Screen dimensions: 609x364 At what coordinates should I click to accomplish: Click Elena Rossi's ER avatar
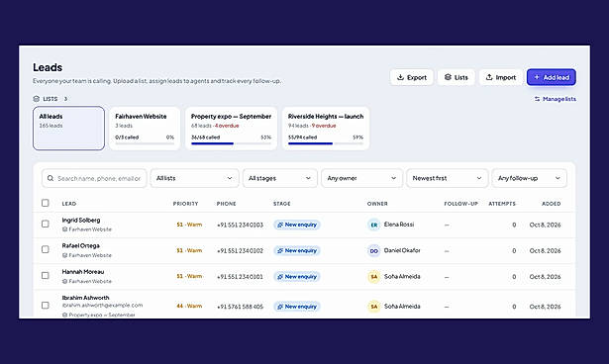pos(373,225)
